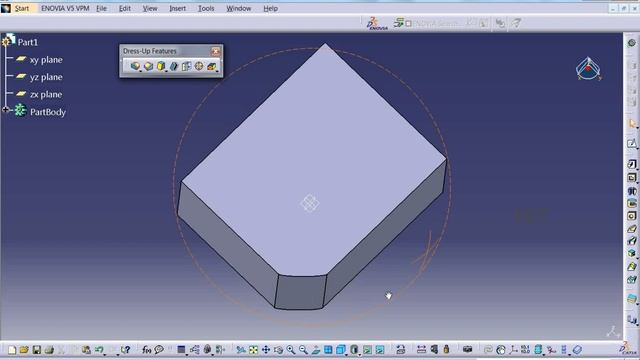Select the Rotate view tool

(x=278, y=350)
